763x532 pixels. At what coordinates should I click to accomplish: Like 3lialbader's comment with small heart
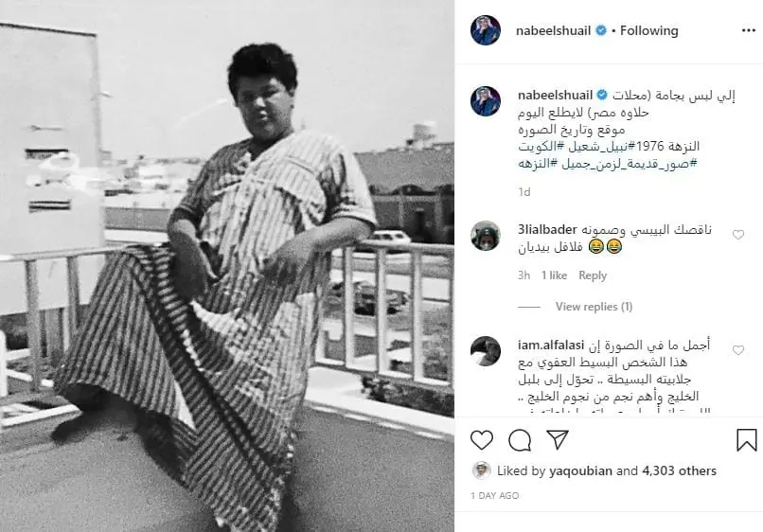(x=738, y=235)
